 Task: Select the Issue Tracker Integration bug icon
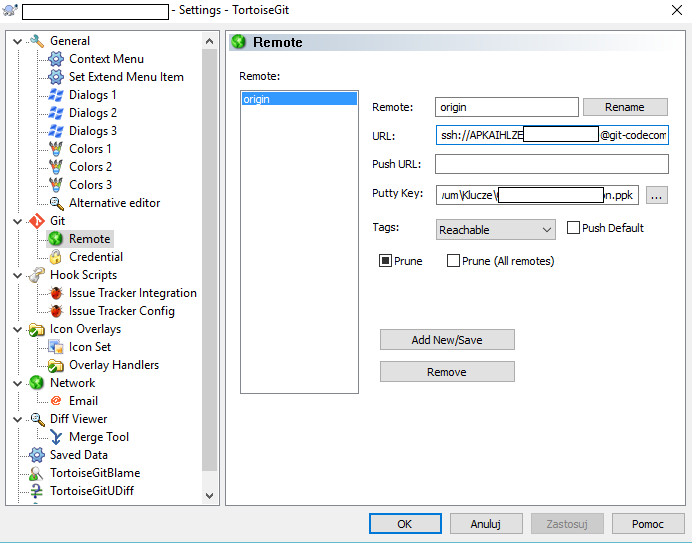point(56,293)
